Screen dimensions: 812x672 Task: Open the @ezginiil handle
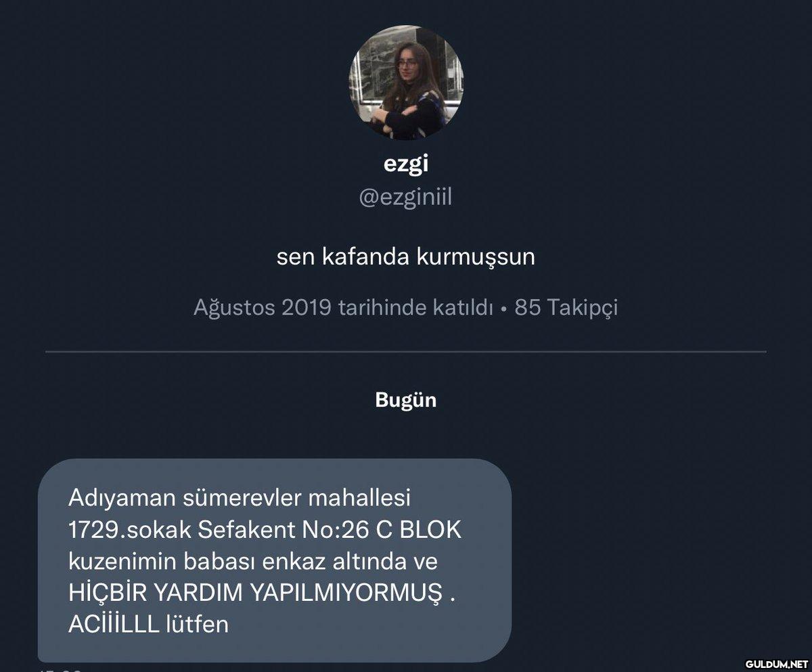click(405, 198)
